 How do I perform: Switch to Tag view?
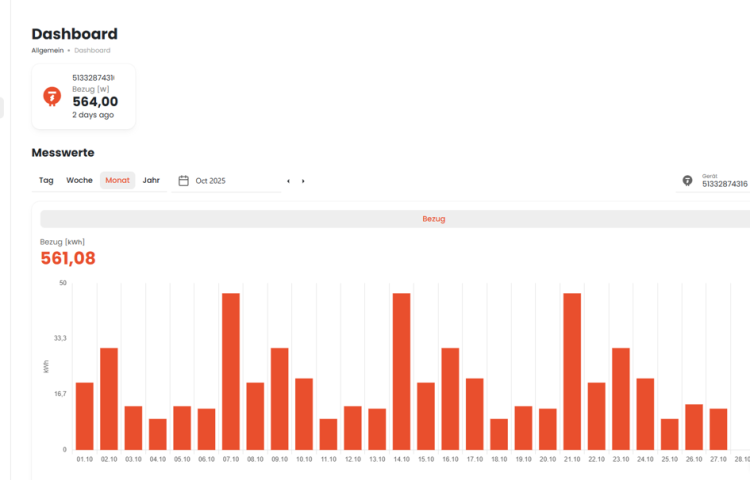tap(46, 181)
